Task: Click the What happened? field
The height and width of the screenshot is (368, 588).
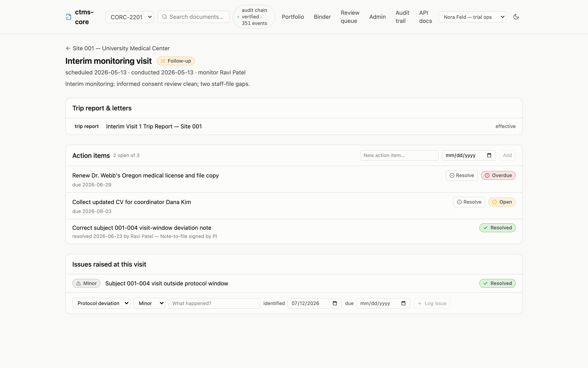Action: (x=214, y=303)
